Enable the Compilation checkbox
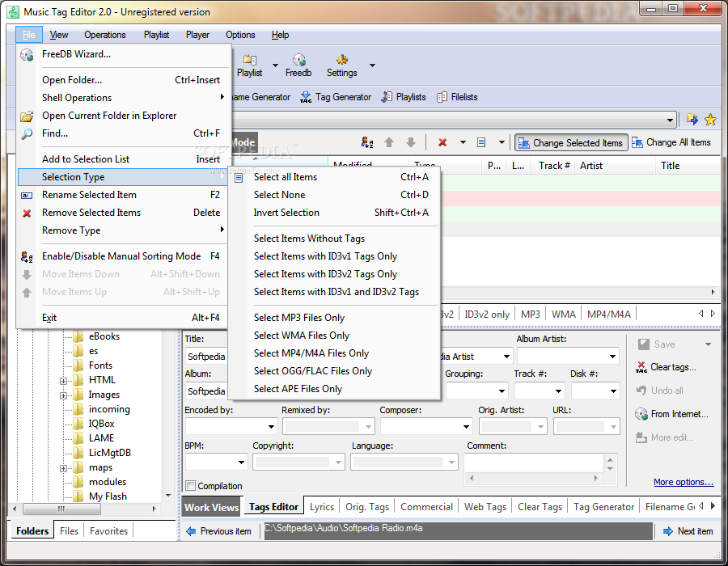The image size is (728, 566). (191, 486)
